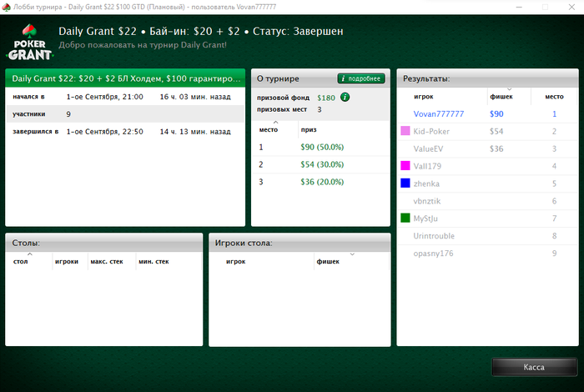Viewport: 584px width, 392px height.
Task: Open the Касса cashier button
Action: click(534, 367)
